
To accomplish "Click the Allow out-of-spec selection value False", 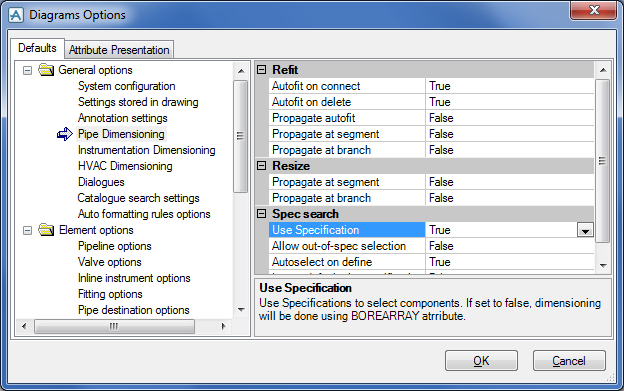I will (441, 246).
